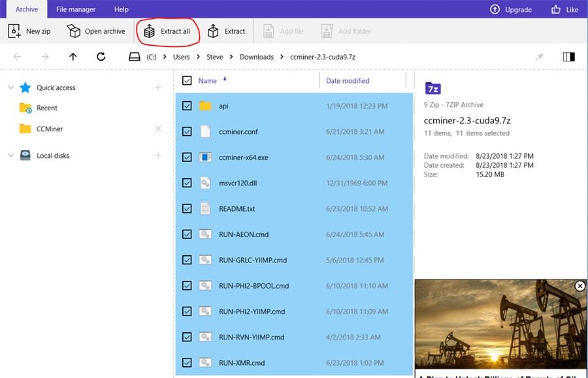The image size is (588, 378).
Task: Open the Help tab
Action: (x=121, y=9)
